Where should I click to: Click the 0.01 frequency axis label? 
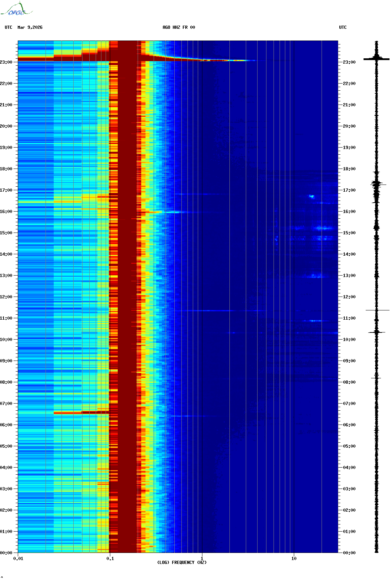coord(18,559)
